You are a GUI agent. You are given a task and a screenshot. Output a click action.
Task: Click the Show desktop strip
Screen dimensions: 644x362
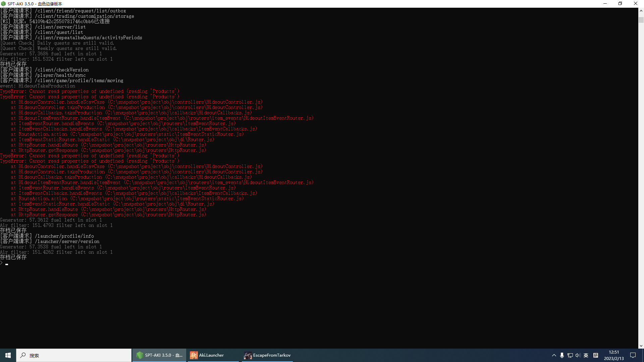pyautogui.click(x=643, y=355)
